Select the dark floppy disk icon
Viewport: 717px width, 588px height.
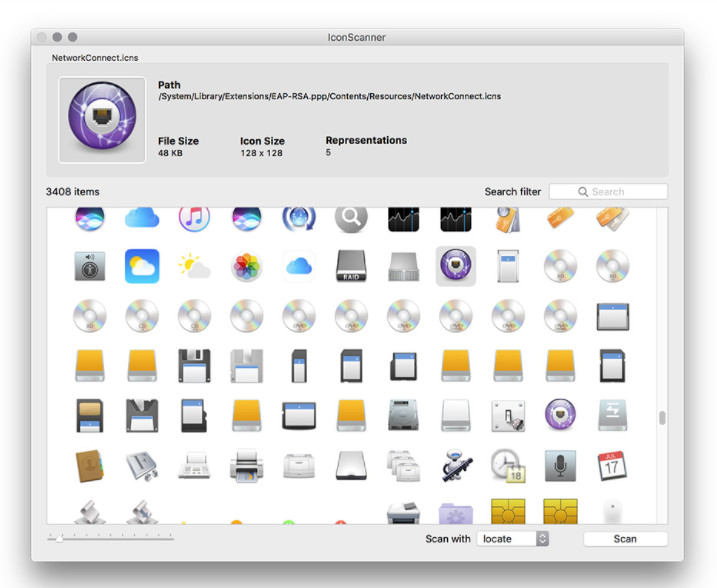[x=194, y=366]
